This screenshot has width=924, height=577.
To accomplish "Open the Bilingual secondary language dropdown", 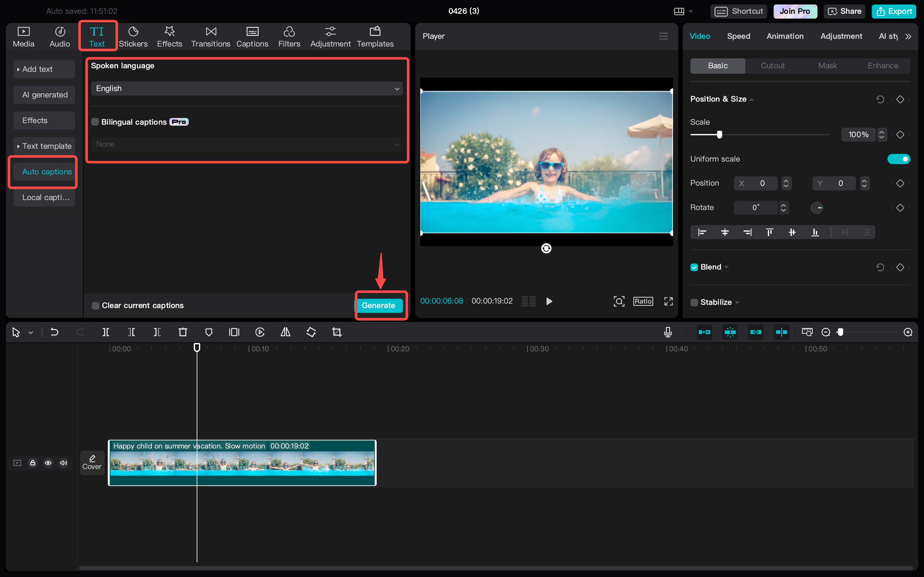I will 246,144.
